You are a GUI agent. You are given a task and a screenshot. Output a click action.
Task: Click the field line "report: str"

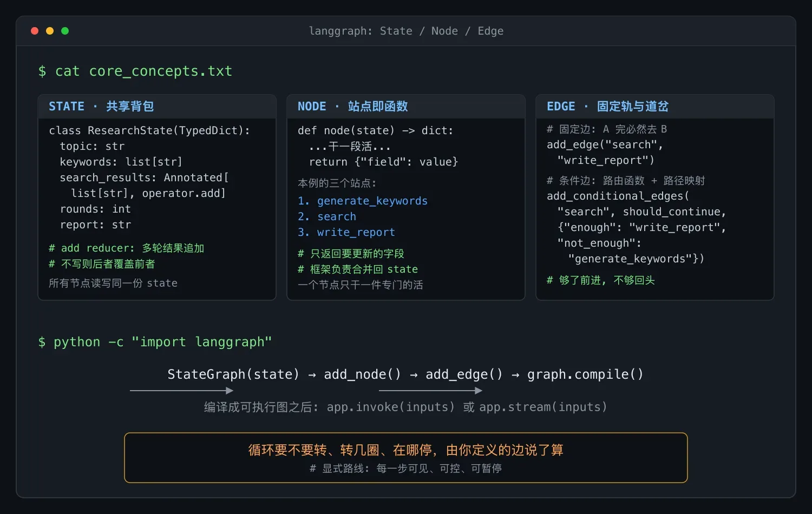point(95,225)
